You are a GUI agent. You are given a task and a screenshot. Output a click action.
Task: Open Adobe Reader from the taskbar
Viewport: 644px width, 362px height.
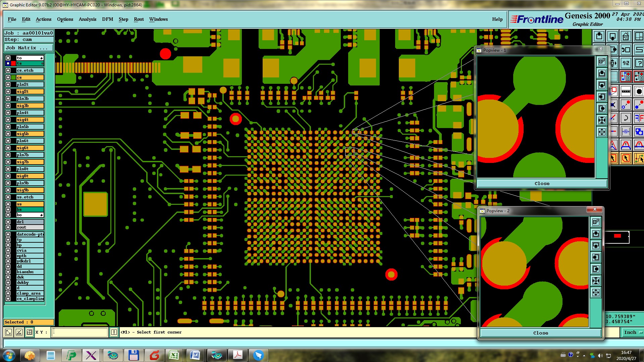coord(238,355)
